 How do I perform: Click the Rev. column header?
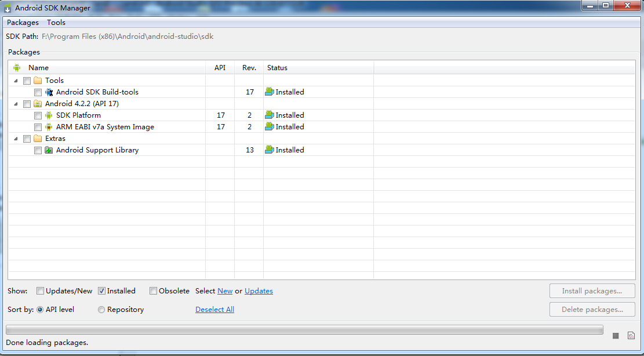coord(249,68)
